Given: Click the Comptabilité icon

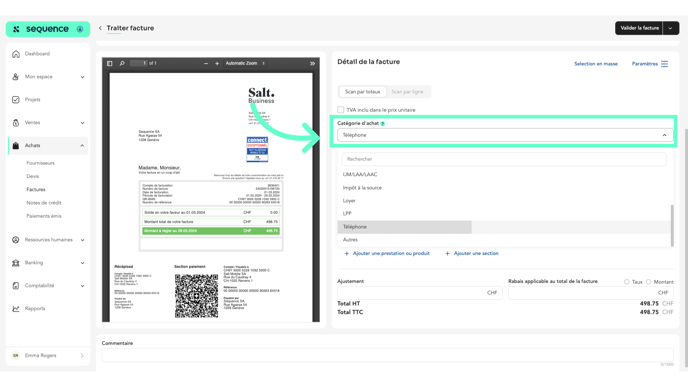Looking at the screenshot, I should [16, 286].
